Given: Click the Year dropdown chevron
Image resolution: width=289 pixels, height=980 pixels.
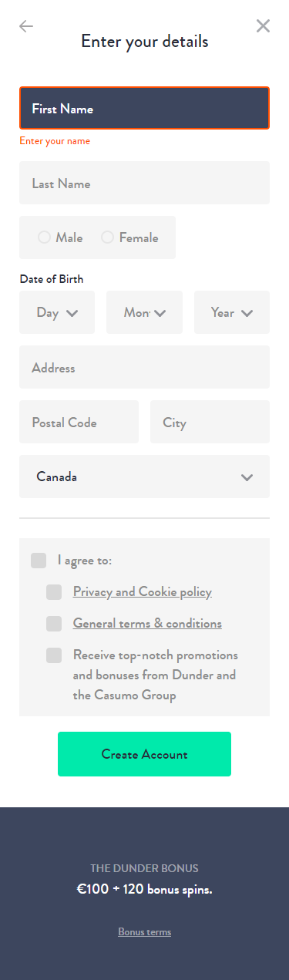Looking at the screenshot, I should tap(247, 313).
